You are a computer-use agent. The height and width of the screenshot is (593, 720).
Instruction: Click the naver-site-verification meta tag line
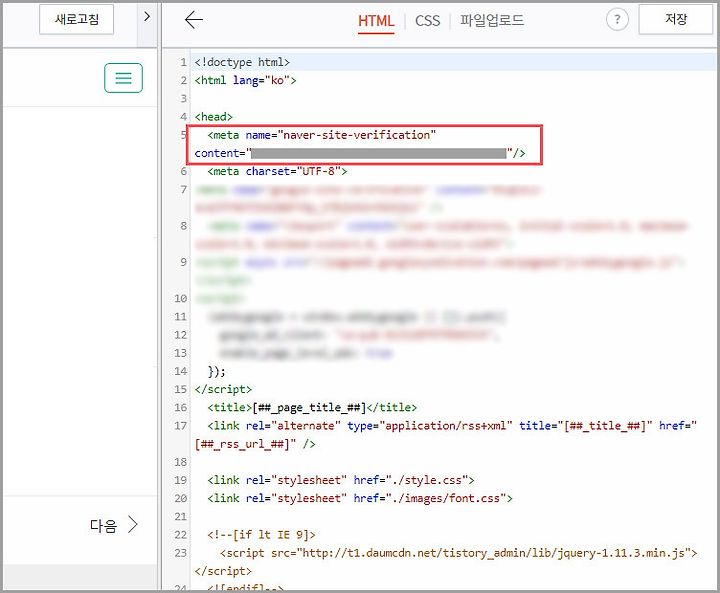321,135
